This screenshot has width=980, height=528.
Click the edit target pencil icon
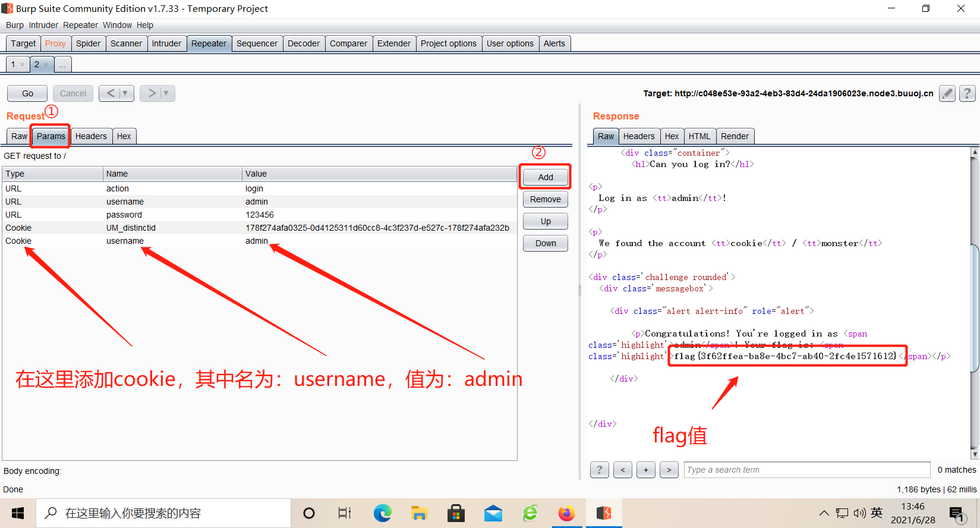[947, 93]
